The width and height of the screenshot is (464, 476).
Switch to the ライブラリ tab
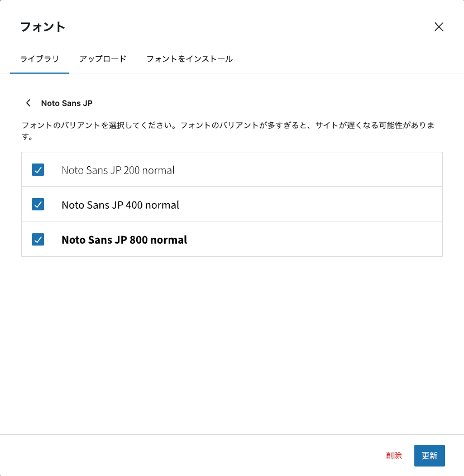[x=40, y=59]
